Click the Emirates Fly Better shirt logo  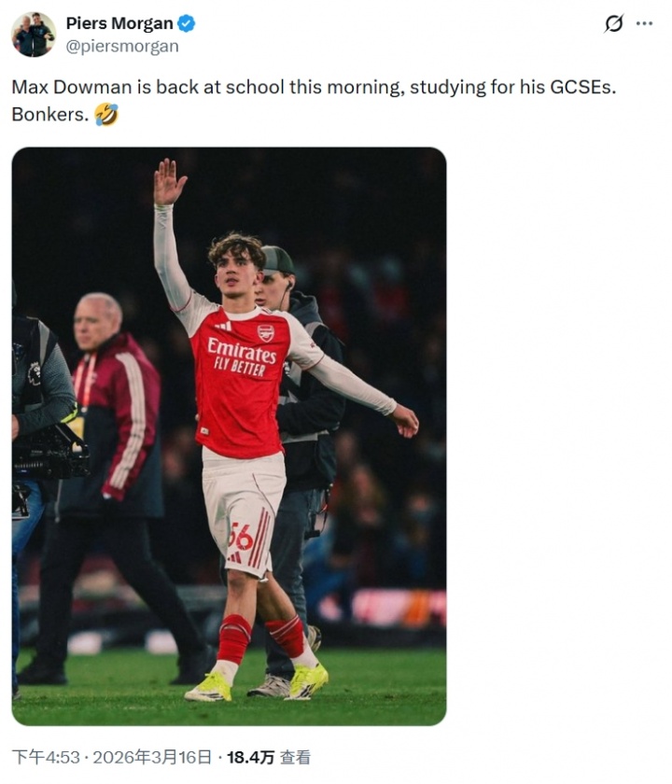pyautogui.click(x=242, y=355)
